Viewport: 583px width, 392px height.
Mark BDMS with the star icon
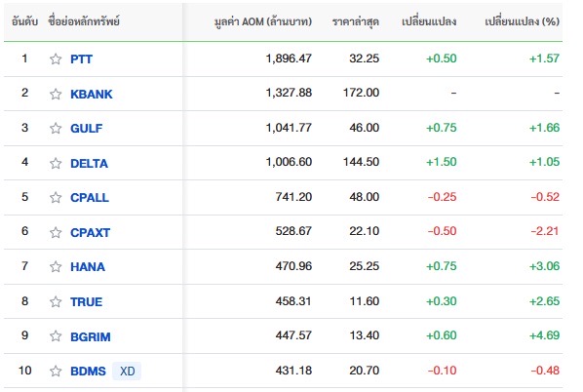[56, 371]
